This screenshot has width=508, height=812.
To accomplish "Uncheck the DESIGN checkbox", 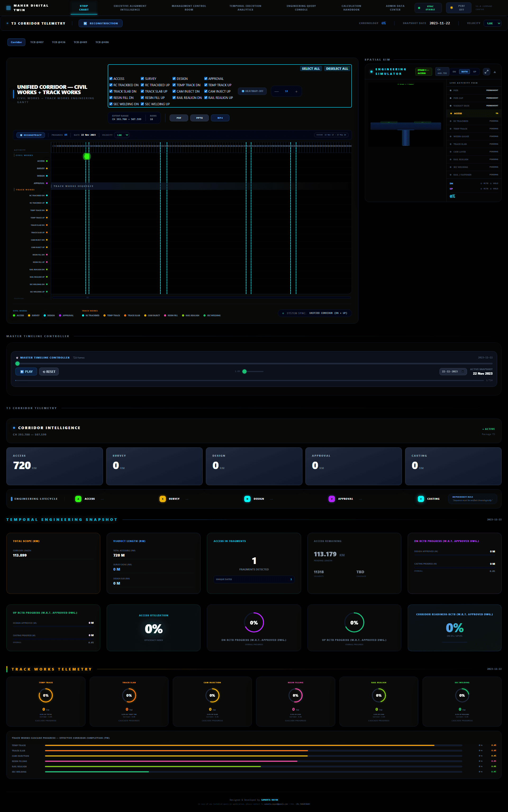I will point(174,79).
